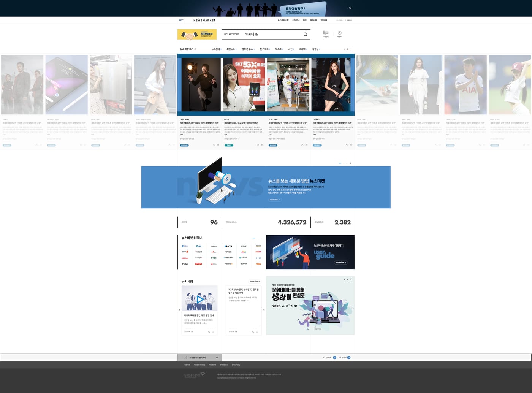
Task: Expand the 뉴스전체 category dropdown
Action: coord(217,49)
